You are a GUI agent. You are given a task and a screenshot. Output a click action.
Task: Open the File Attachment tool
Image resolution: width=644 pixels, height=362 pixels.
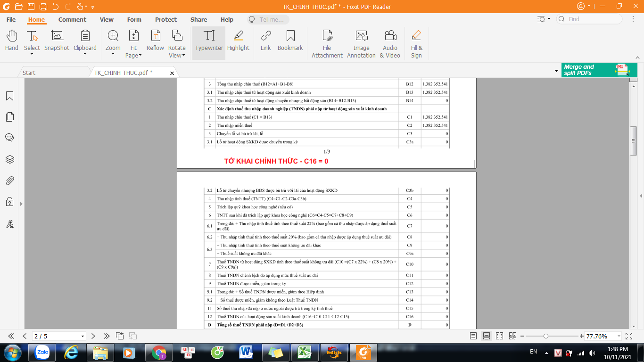327,43
